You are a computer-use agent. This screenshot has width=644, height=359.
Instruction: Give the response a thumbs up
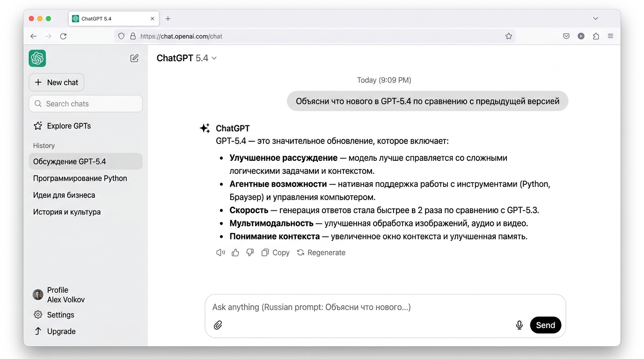[x=235, y=252]
